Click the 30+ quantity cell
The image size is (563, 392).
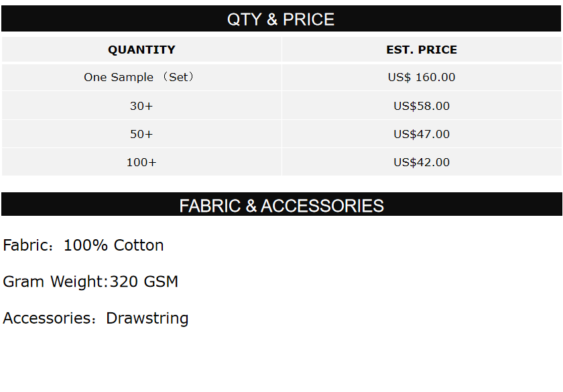pyautogui.click(x=141, y=106)
